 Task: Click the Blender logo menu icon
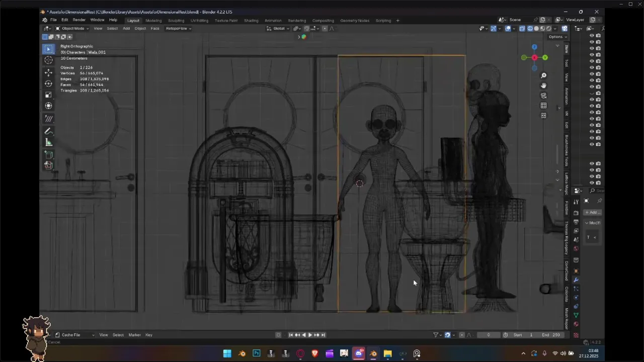[45, 20]
